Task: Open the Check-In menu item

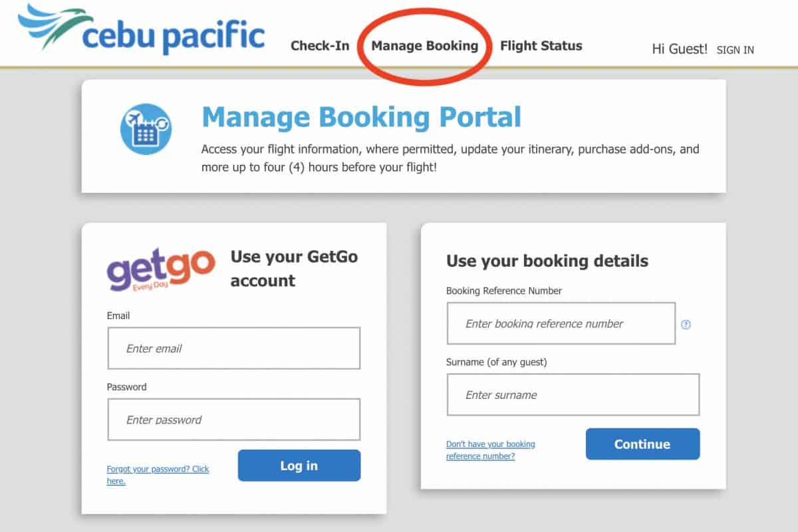Action: coord(320,46)
